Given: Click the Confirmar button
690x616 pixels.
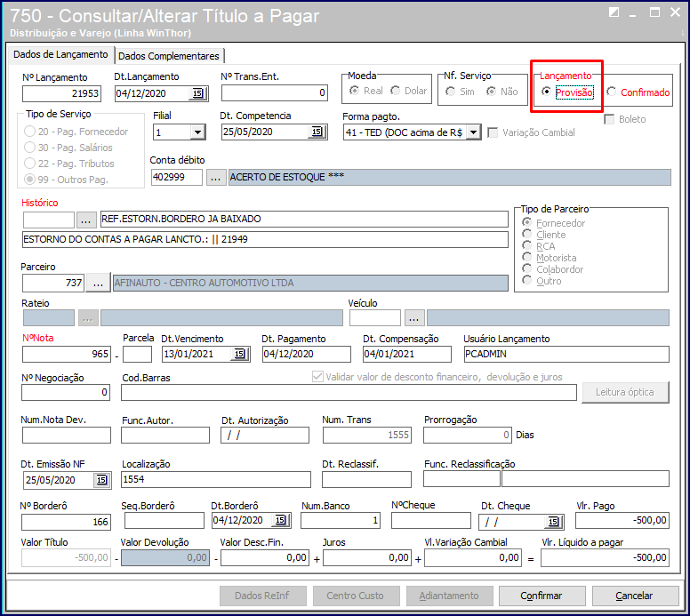Looking at the screenshot, I should tap(542, 596).
